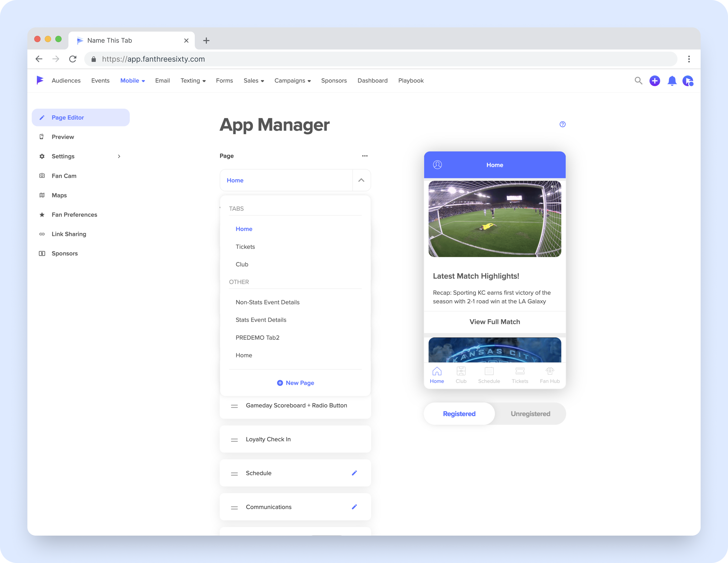Screen dimensions: 728x563
Task: Select the Registered preview toggle
Action: click(x=459, y=414)
